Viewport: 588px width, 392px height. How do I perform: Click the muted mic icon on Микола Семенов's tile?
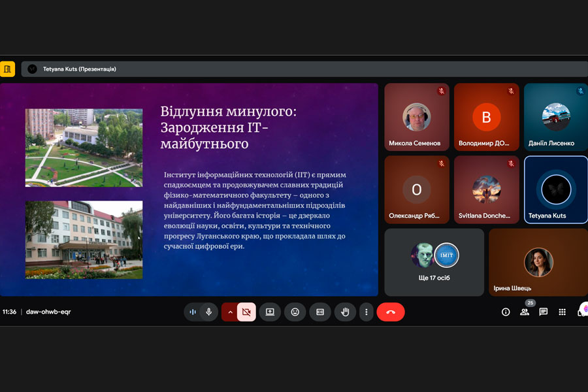tap(442, 91)
